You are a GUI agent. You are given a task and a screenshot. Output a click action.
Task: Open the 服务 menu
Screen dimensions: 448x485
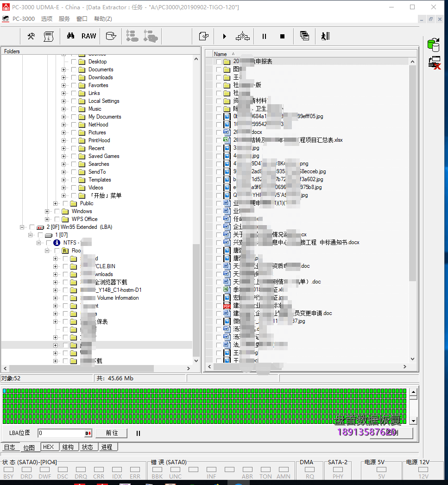[x=64, y=19]
